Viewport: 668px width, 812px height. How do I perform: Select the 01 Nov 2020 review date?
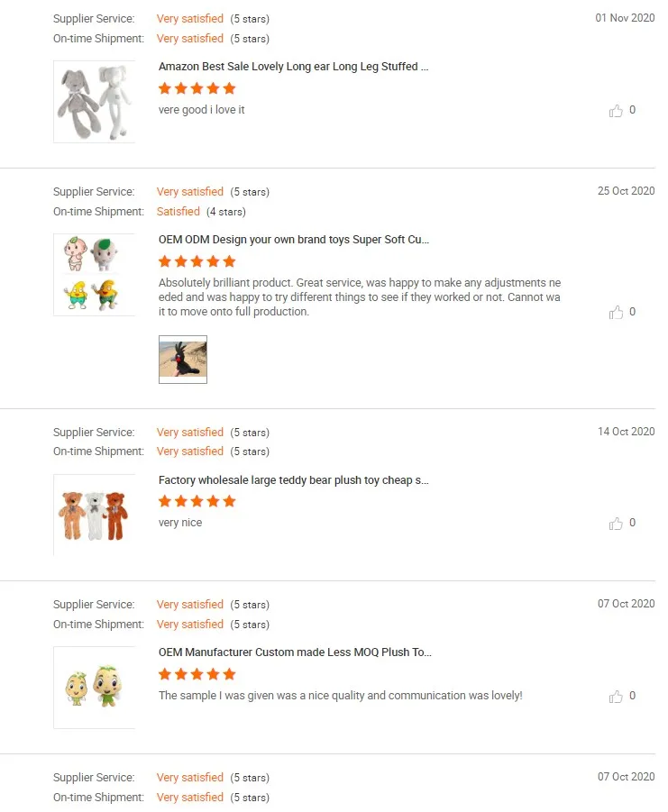click(x=625, y=18)
